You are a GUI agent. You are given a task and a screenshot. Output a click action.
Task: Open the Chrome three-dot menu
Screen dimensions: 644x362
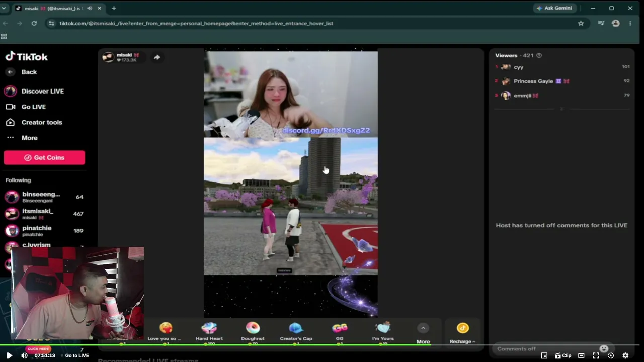pyautogui.click(x=630, y=23)
